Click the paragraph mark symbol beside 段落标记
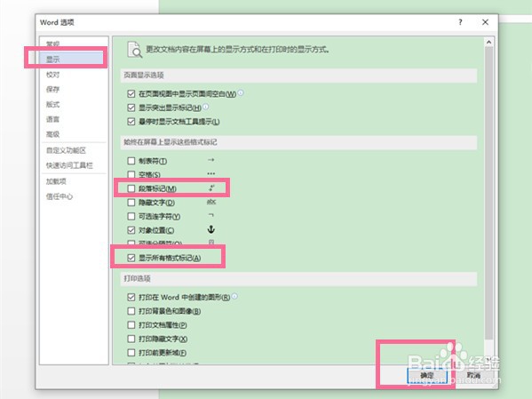 tap(211, 188)
